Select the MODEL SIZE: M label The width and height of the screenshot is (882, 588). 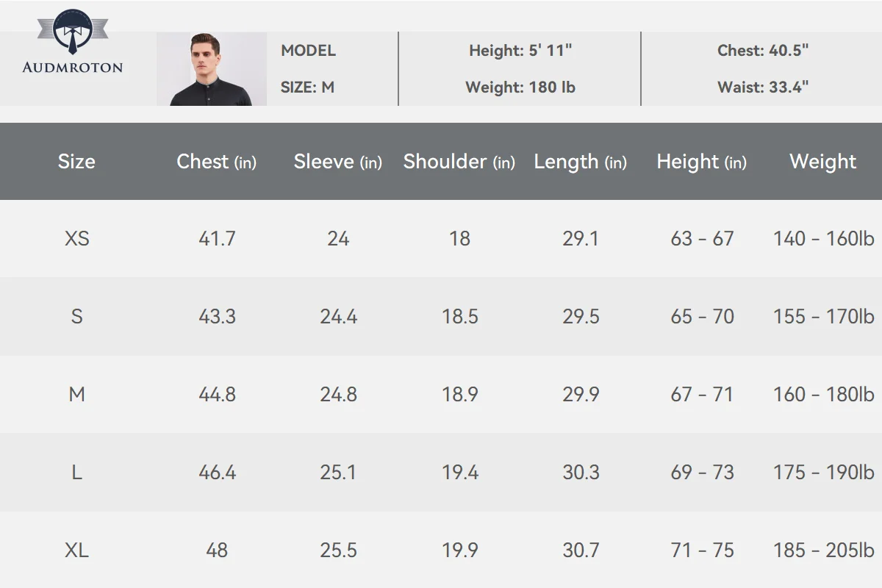coord(308,69)
